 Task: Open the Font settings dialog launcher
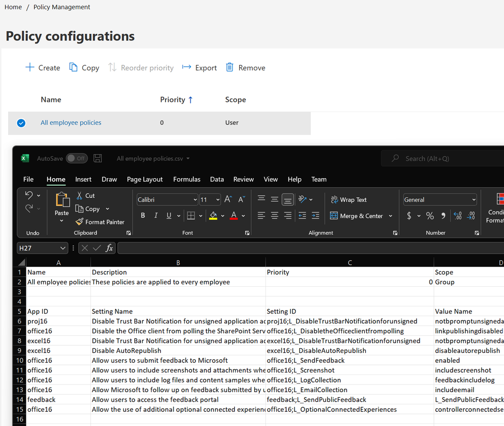(x=247, y=233)
